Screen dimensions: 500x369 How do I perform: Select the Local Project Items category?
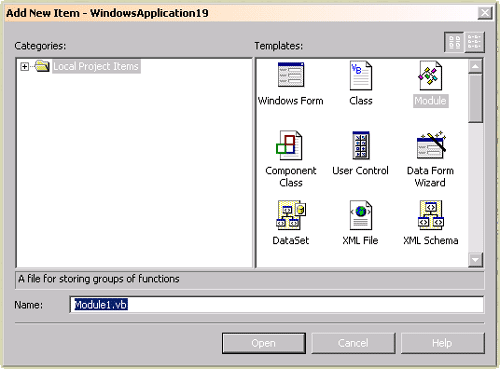(96, 66)
